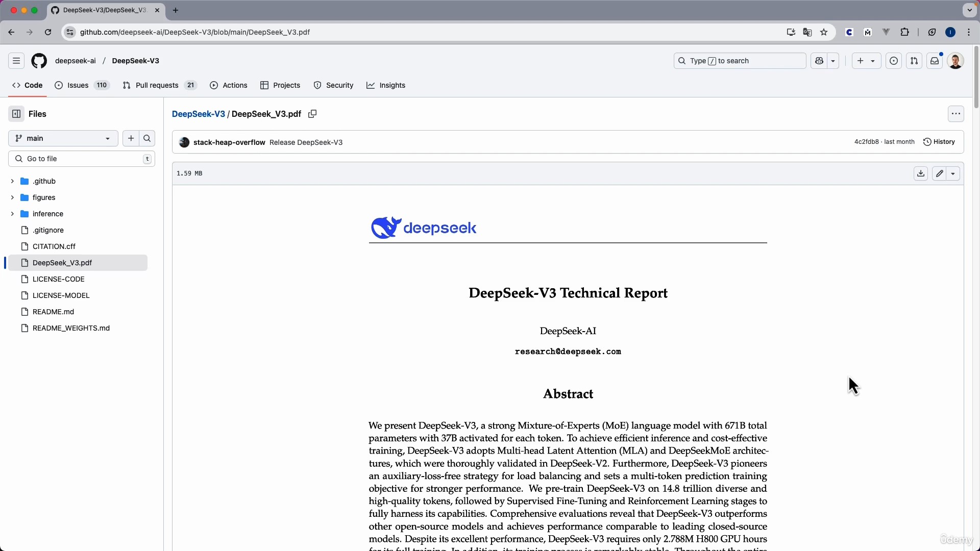This screenshot has height=551, width=980.
Task: Open Release DeepSeek-V3 commit message
Action: 306,142
